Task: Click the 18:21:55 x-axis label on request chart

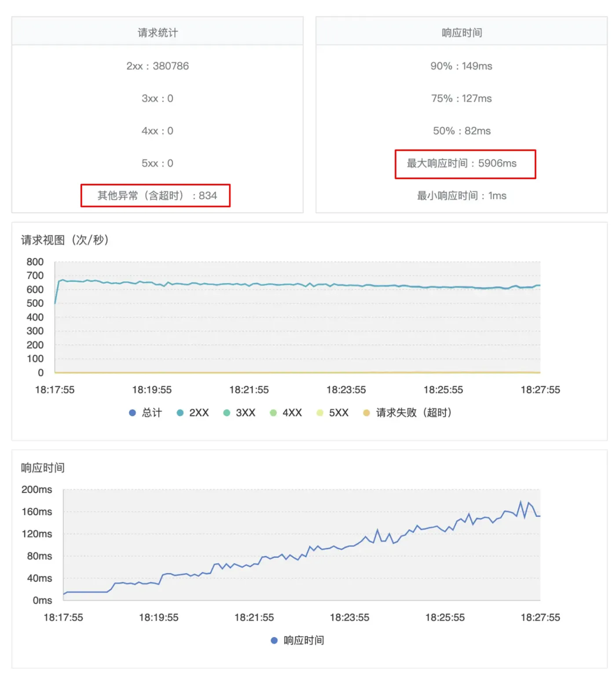Action: (x=249, y=390)
